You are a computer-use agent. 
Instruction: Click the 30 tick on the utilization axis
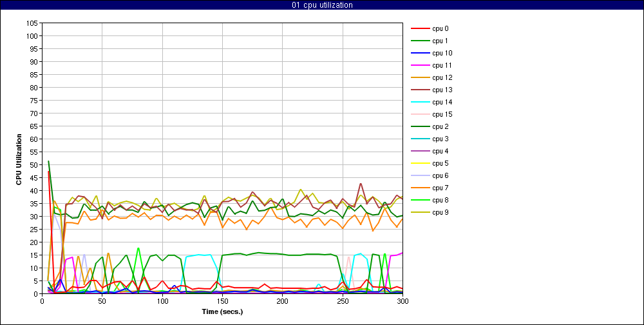click(35, 217)
